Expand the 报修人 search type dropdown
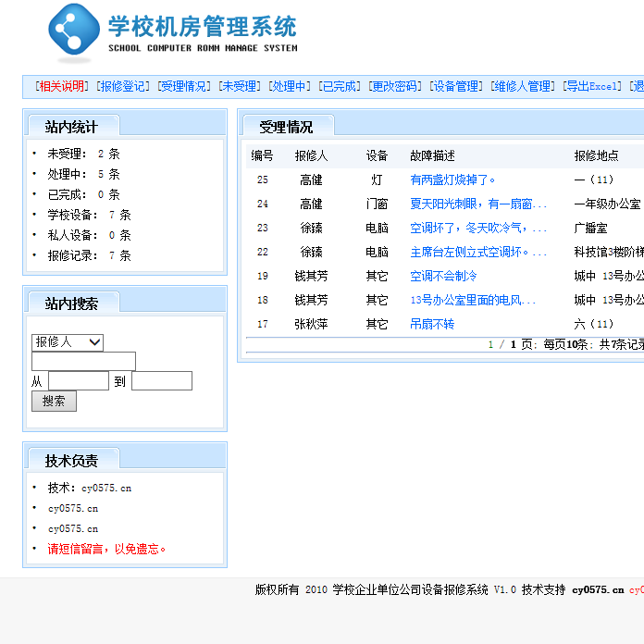This screenshot has height=644, width=644. coord(68,342)
